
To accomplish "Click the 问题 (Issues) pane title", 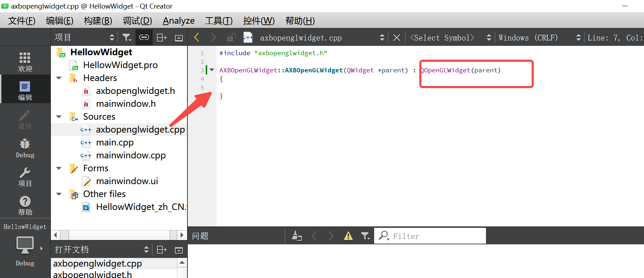I will [x=200, y=236].
